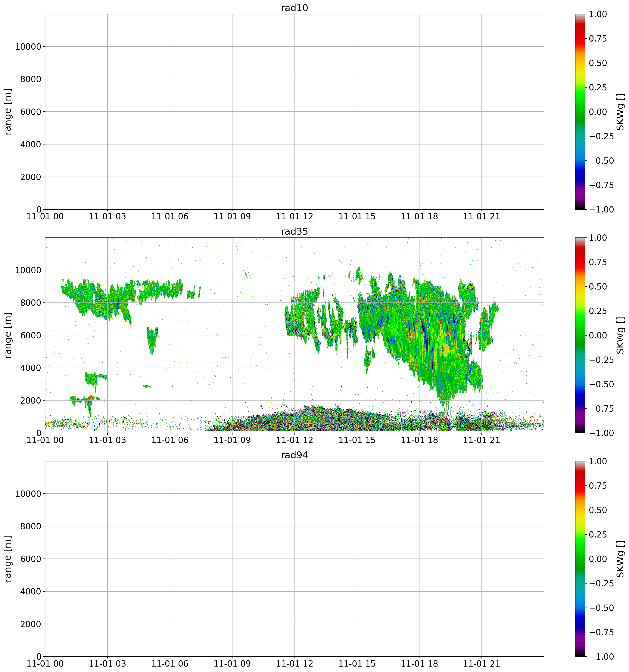This screenshot has width=629, height=672.
Task: Click the 0.50 label on rad94 colorbar
Action: 598,510
